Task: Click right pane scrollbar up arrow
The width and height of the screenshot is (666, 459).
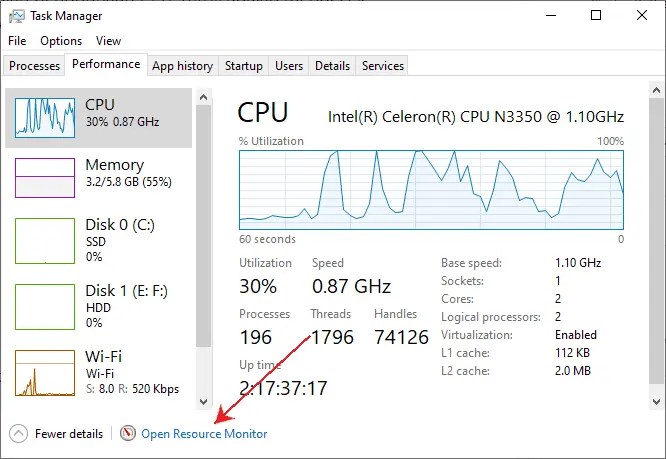Action: [x=656, y=90]
